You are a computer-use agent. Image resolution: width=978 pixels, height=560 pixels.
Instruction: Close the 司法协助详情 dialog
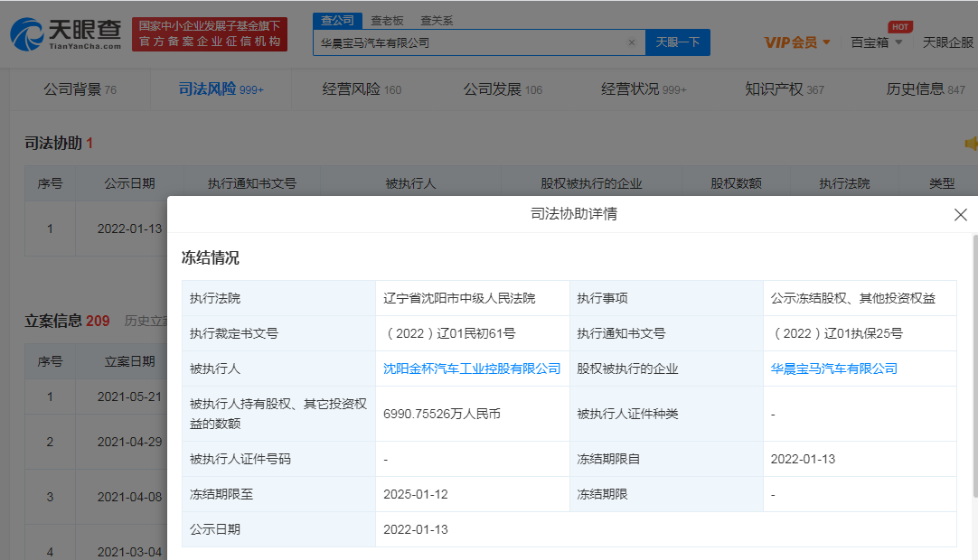[x=961, y=215]
